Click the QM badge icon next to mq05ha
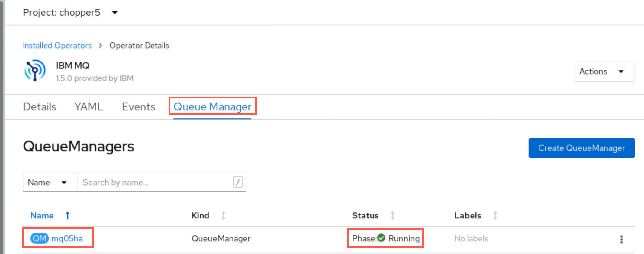This screenshot has width=644, height=254. [39, 238]
